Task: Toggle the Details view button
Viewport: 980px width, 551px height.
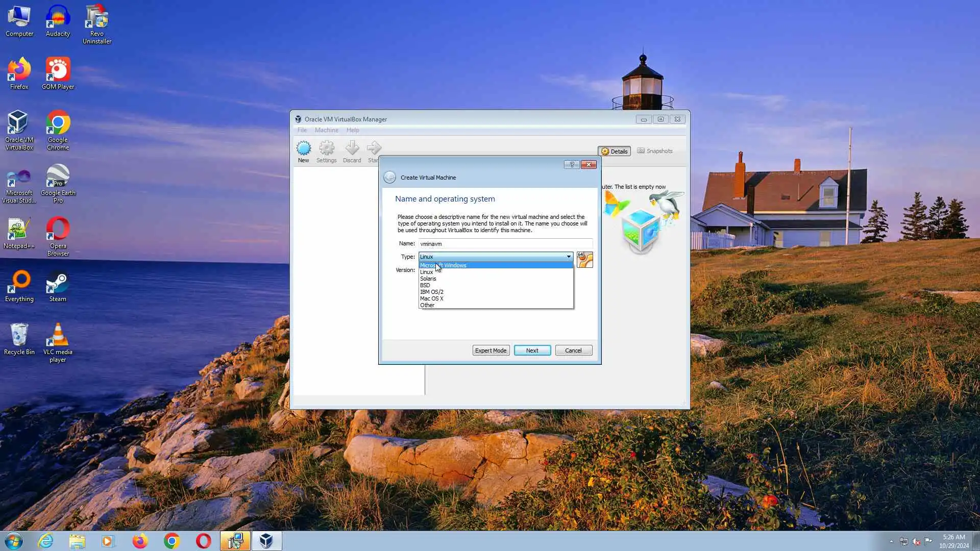Action: [x=614, y=151]
